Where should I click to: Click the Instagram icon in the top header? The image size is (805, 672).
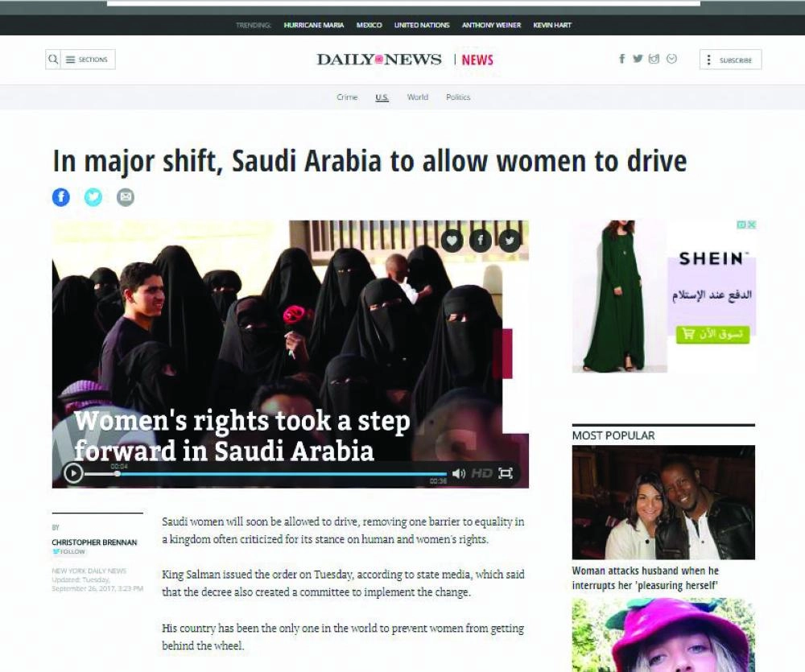tap(654, 59)
